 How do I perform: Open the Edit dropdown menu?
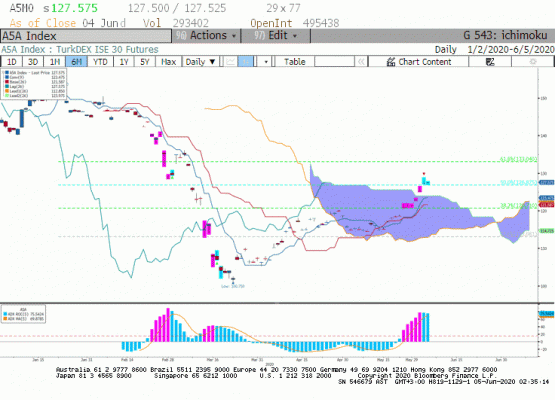point(276,36)
